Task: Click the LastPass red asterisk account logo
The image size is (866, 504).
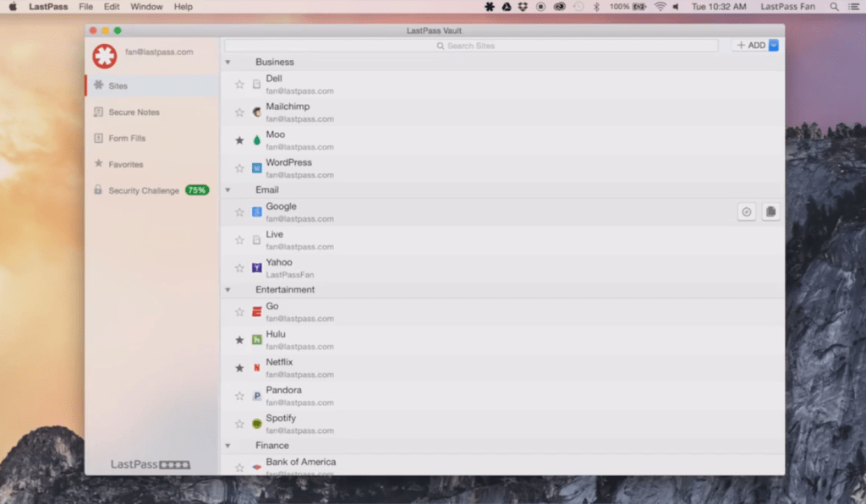Action: pos(105,56)
